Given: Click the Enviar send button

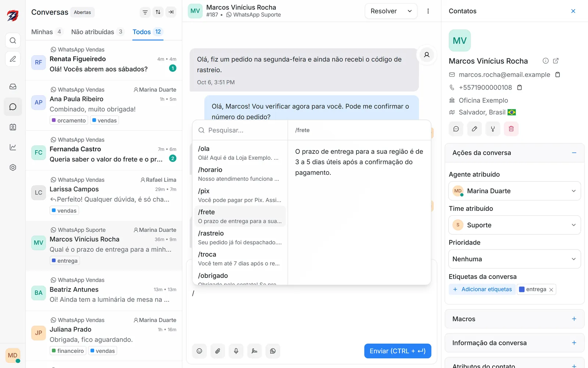Looking at the screenshot, I should coord(398,351).
